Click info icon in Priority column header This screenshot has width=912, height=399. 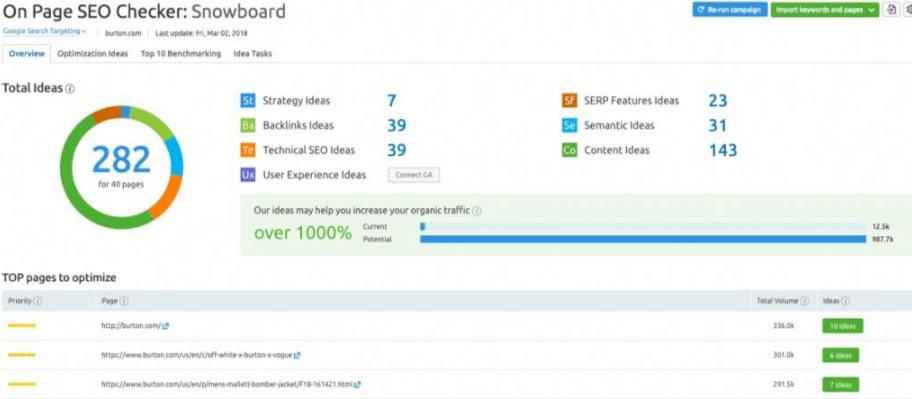click(x=38, y=301)
